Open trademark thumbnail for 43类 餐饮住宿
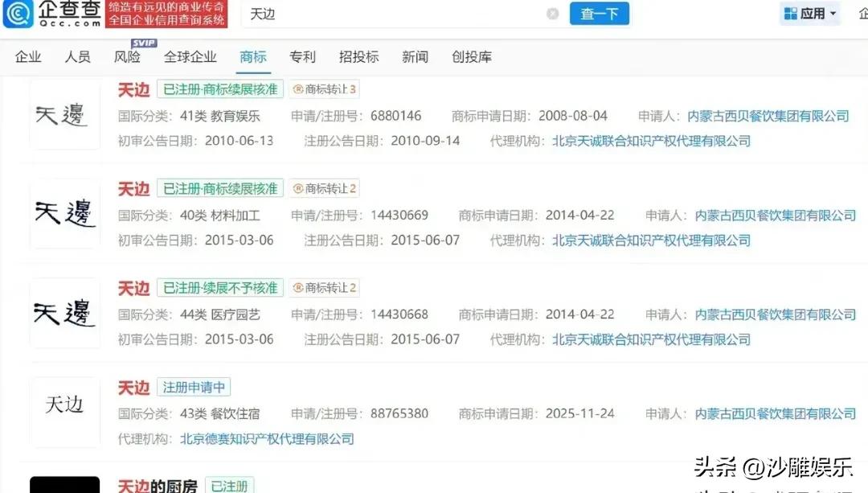868x493 pixels. [x=65, y=412]
